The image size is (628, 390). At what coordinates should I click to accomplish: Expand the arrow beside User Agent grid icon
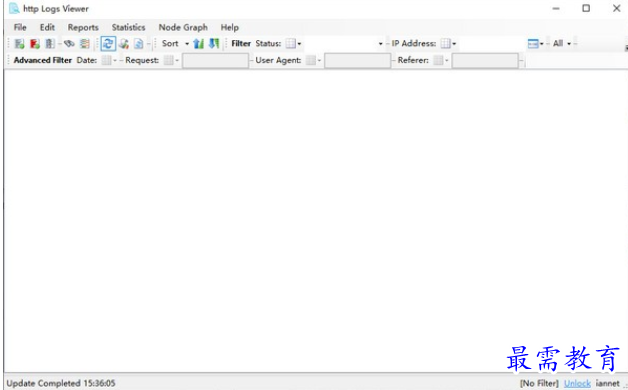(x=319, y=60)
